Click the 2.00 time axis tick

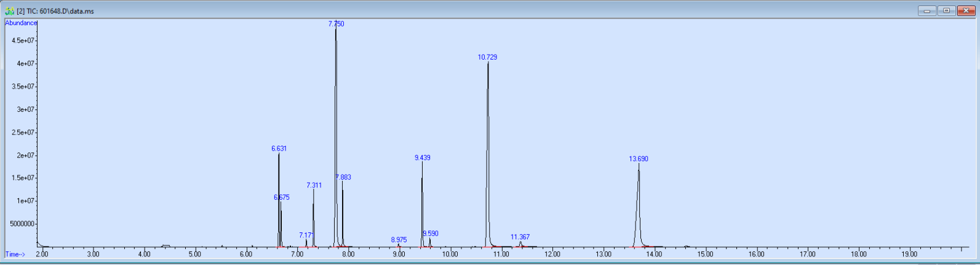pyautogui.click(x=42, y=254)
